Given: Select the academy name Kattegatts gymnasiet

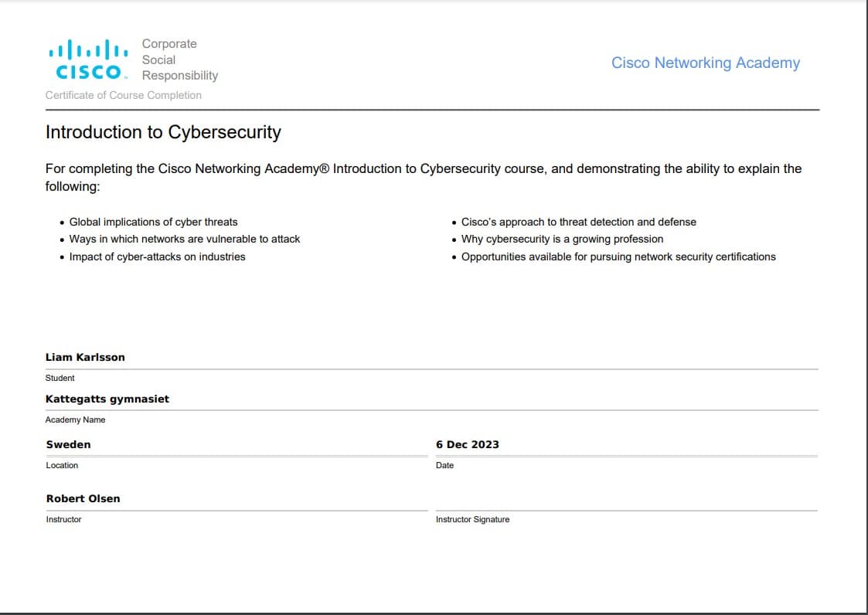Looking at the screenshot, I should click(107, 399).
